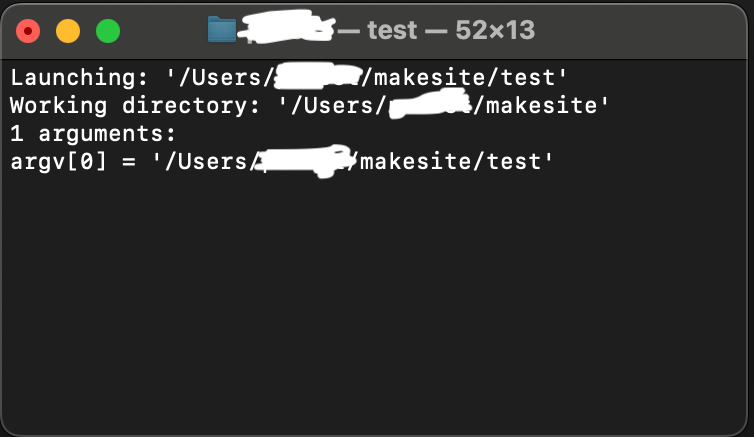754x437 pixels.
Task: Minimize the window using the yellow button
Action: pyautogui.click(x=68, y=31)
